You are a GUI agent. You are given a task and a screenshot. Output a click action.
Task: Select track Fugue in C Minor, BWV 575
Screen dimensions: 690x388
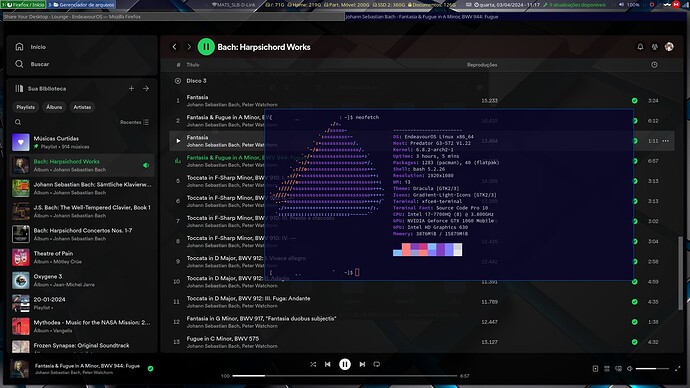click(x=422, y=342)
